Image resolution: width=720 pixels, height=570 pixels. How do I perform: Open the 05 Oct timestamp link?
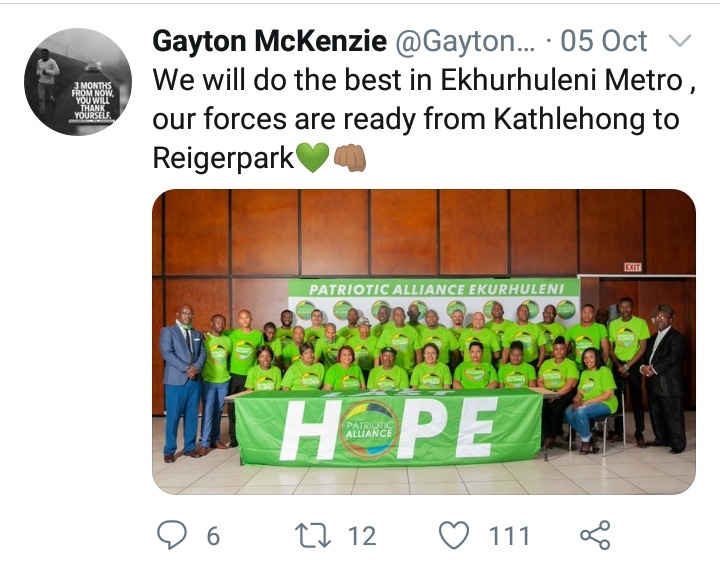(603, 41)
